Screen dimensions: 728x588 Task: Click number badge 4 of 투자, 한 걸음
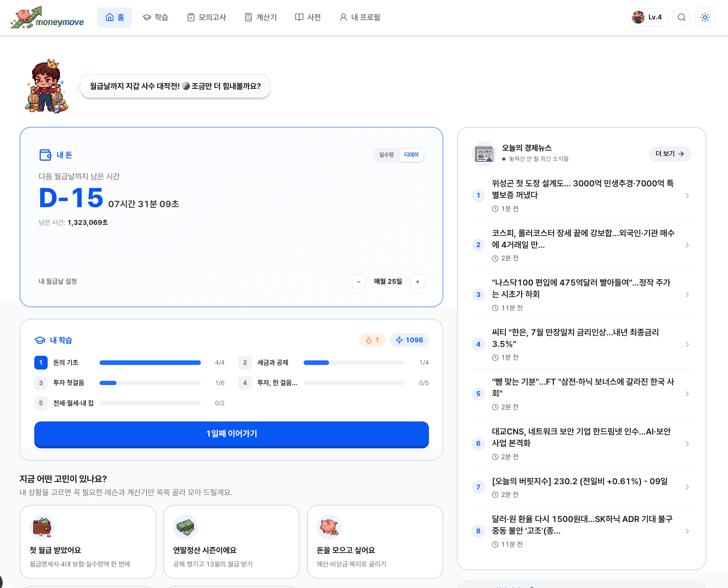pos(245,383)
